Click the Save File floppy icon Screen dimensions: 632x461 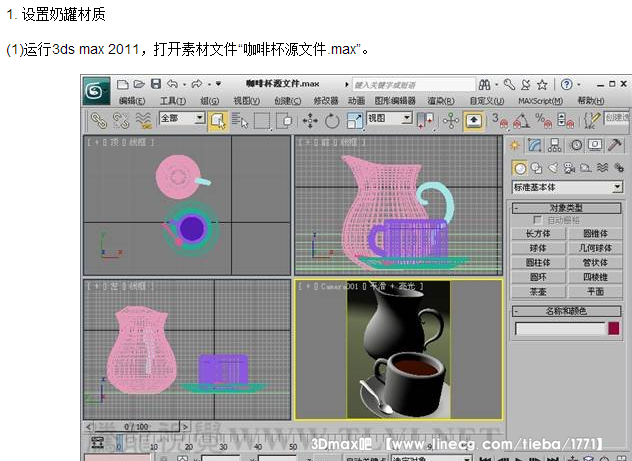(156, 84)
